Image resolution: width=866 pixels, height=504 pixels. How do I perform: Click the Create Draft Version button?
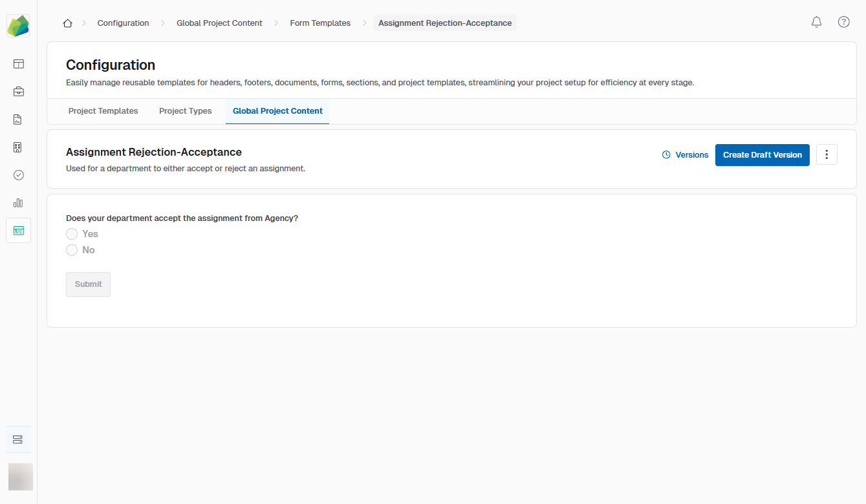(x=762, y=155)
